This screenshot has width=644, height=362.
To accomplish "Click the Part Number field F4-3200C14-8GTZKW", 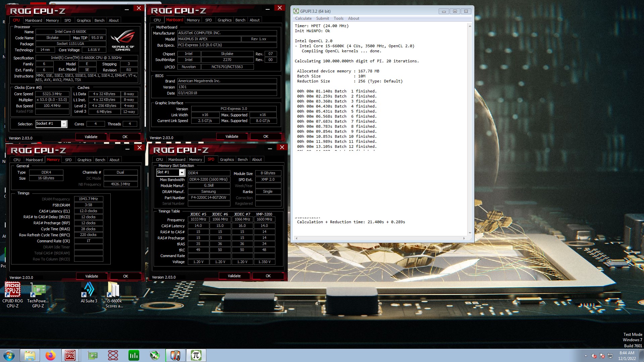I will pyautogui.click(x=209, y=198).
